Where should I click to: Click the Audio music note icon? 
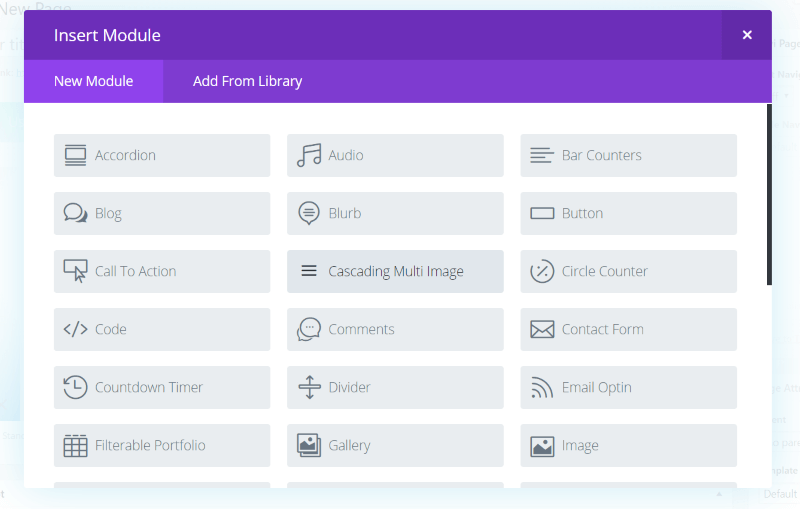(x=309, y=155)
